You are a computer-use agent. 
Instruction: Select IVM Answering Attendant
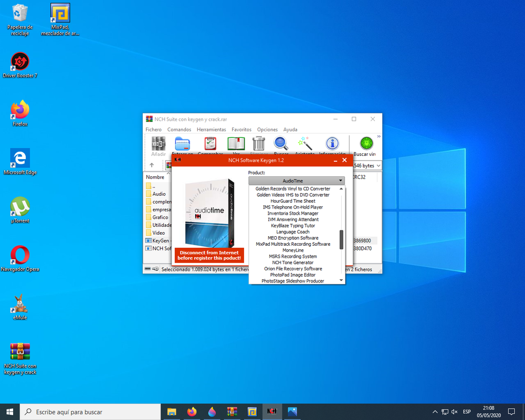293,219
